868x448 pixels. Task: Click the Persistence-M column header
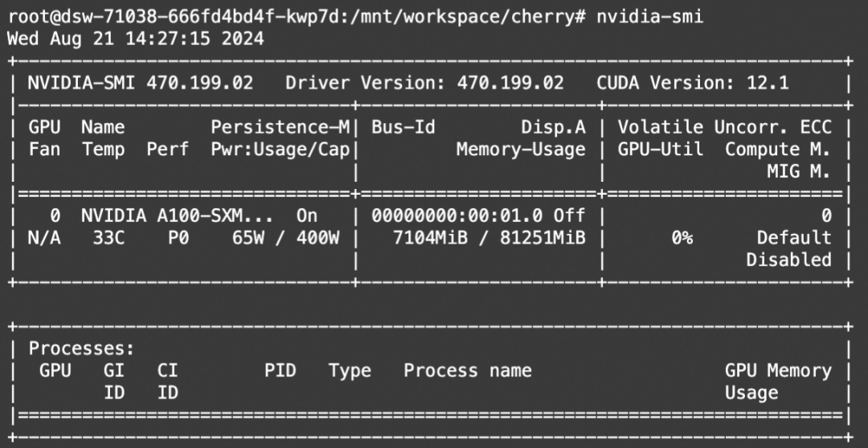(280, 127)
